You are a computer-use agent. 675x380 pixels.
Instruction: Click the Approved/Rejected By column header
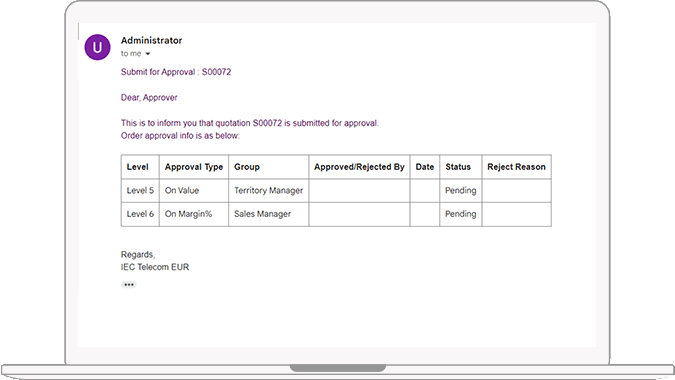point(359,167)
